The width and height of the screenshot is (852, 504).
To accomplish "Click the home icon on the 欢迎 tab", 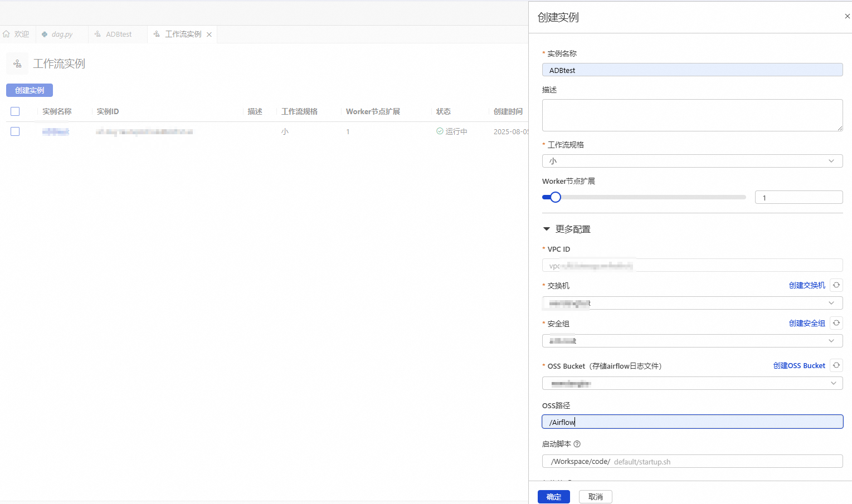I will pos(6,34).
